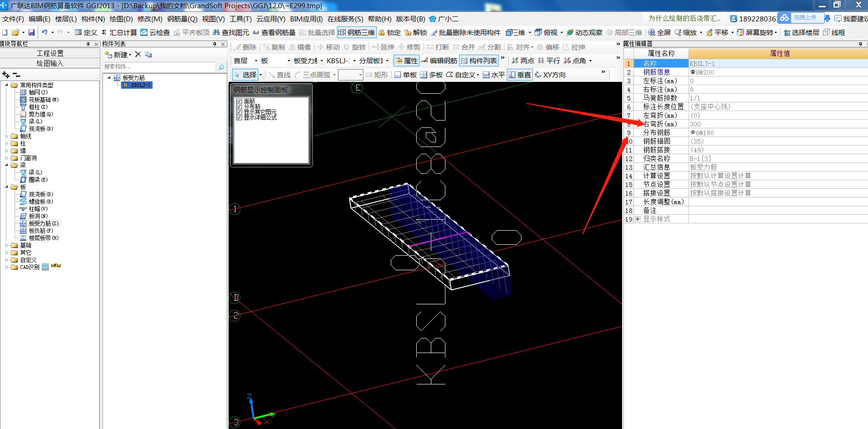Screen dimensions: 868x429
Task: Toggle the 水平 horizontal layout mode
Action: click(x=494, y=75)
